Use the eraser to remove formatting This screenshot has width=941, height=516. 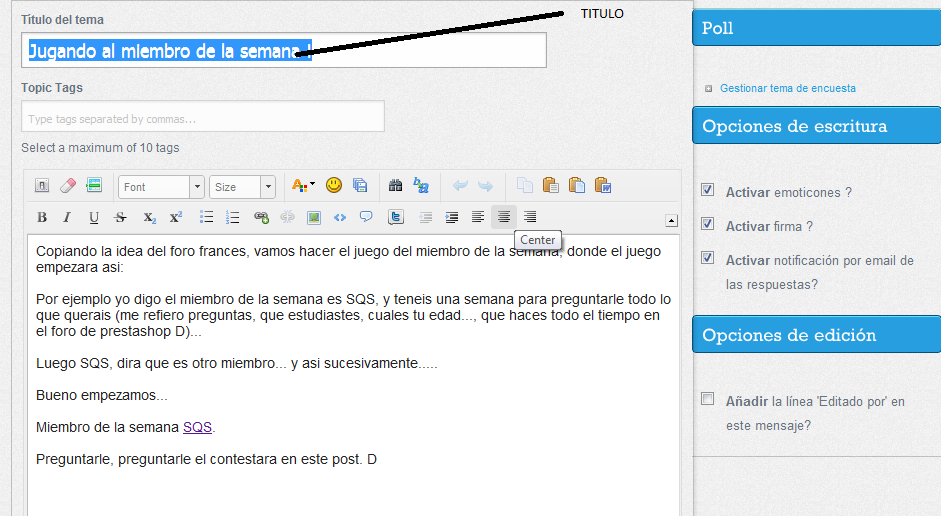click(x=68, y=185)
